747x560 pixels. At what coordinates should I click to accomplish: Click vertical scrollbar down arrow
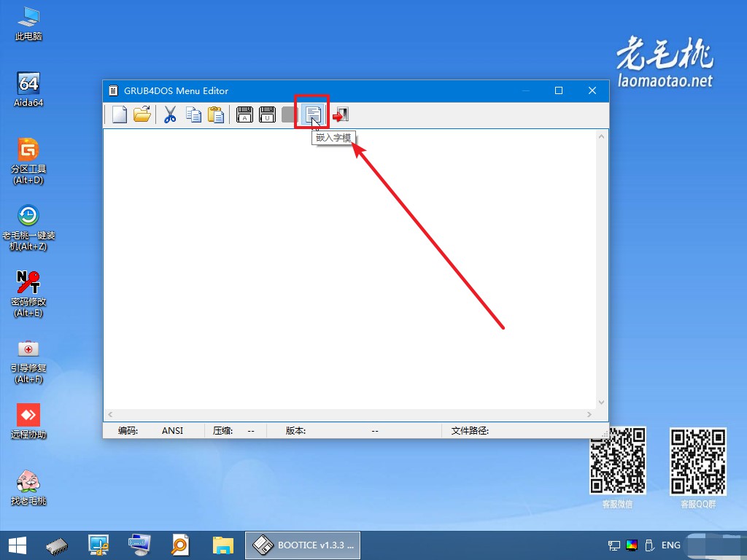point(601,402)
